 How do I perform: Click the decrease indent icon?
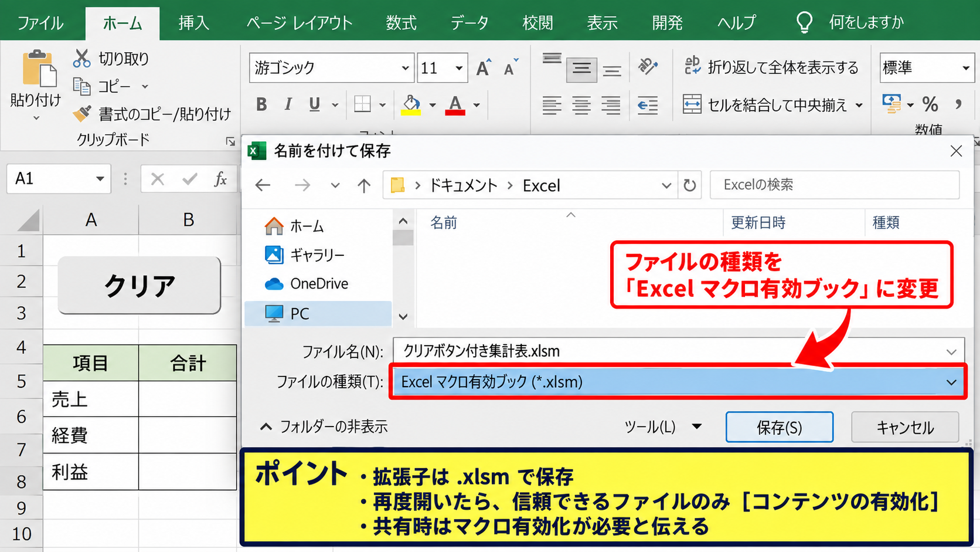click(648, 106)
